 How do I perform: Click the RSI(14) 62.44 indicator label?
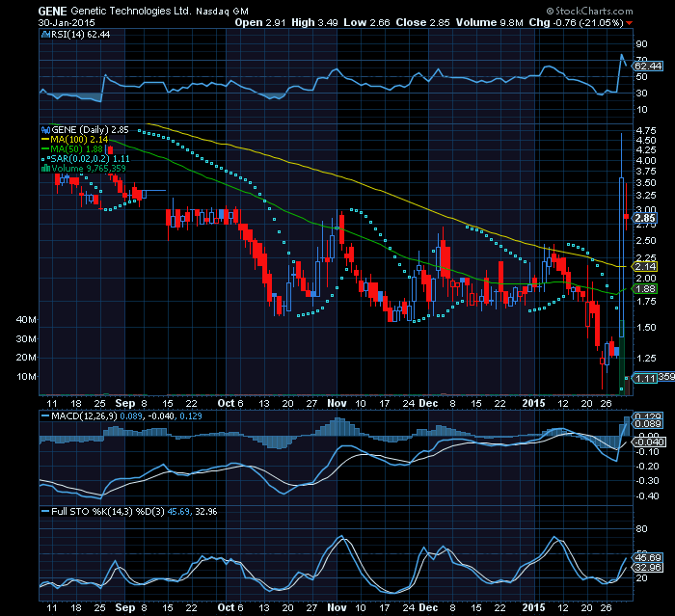click(80, 35)
